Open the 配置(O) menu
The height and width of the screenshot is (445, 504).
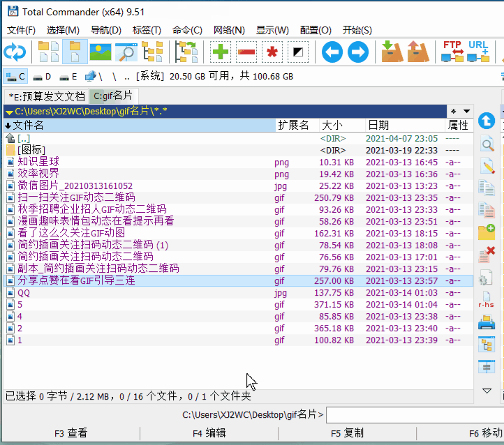pyautogui.click(x=316, y=30)
